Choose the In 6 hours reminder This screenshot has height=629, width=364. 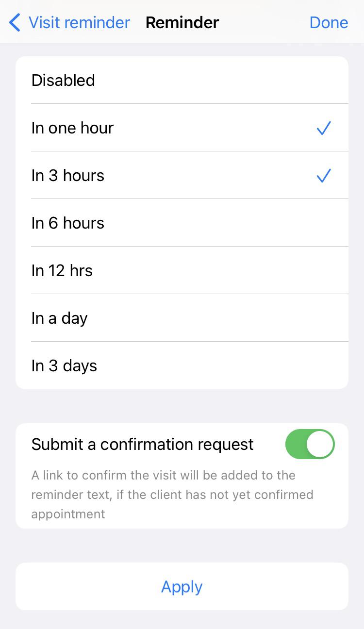coord(182,223)
